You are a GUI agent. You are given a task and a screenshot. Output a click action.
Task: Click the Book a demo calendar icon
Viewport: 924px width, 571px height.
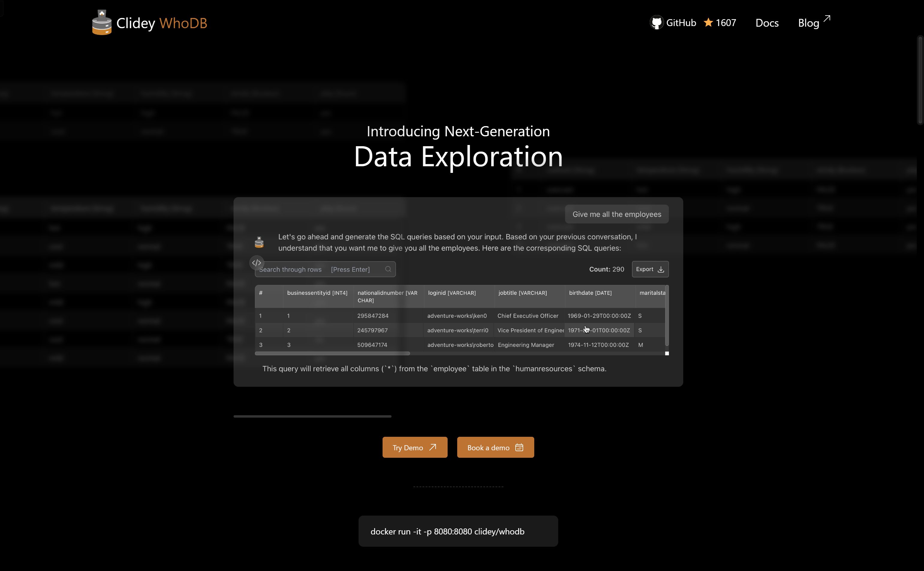click(519, 448)
